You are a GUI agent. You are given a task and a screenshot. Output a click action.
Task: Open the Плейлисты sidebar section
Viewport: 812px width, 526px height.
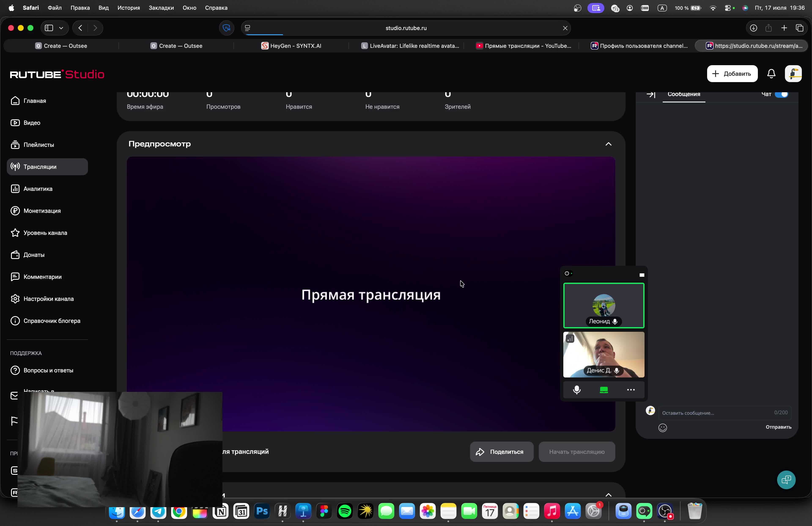coord(47,145)
